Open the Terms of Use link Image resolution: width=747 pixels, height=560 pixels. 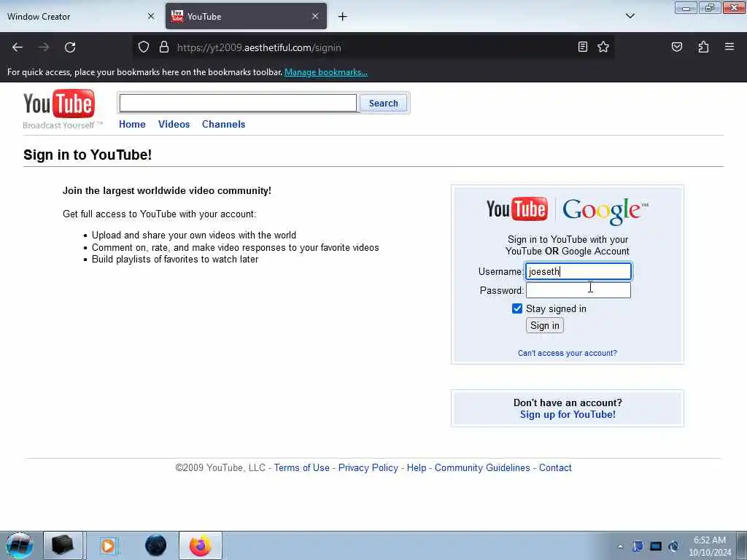301,468
